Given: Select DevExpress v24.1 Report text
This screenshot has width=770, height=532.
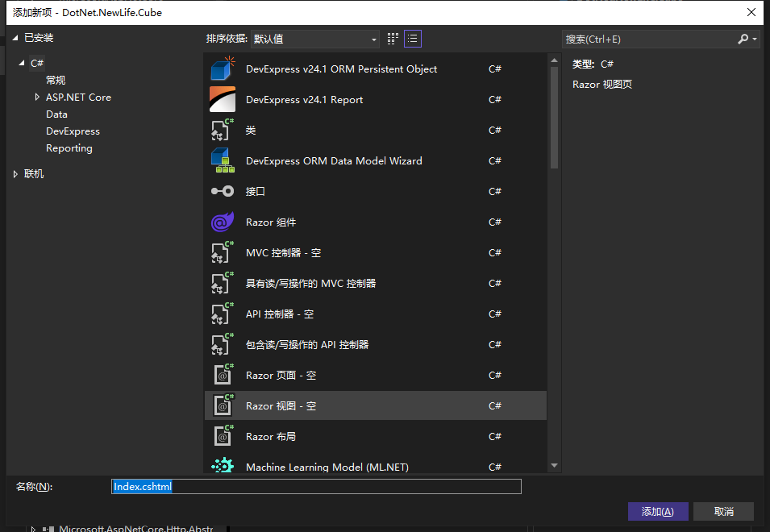Looking at the screenshot, I should [x=304, y=99].
